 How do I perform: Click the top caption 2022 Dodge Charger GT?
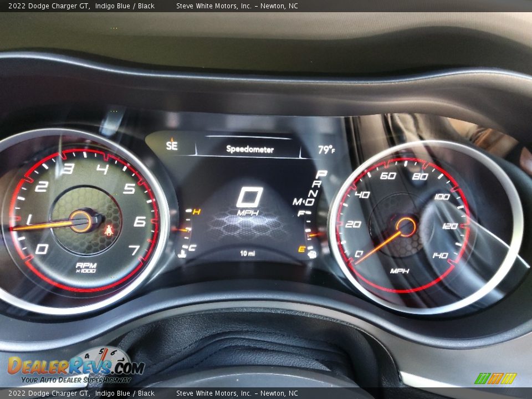point(49,6)
